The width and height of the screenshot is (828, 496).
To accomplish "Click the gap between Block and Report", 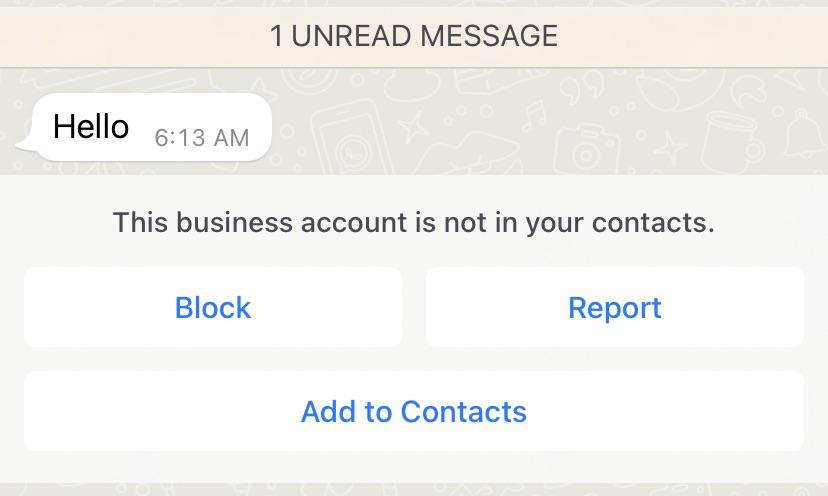I will (414, 307).
